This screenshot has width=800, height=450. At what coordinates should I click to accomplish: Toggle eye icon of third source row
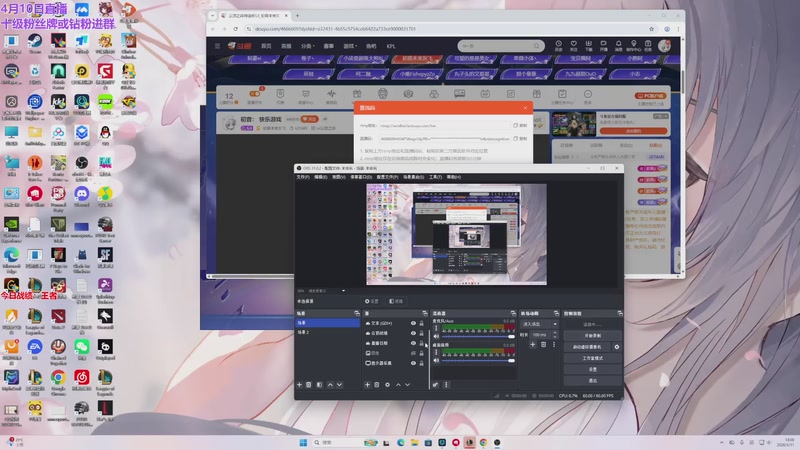(413, 343)
